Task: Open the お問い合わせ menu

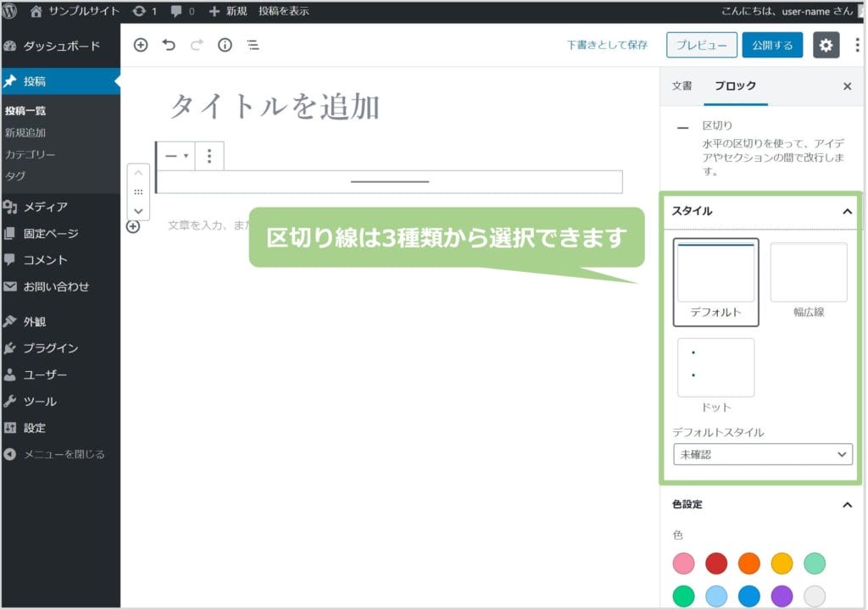Action: coord(60,286)
